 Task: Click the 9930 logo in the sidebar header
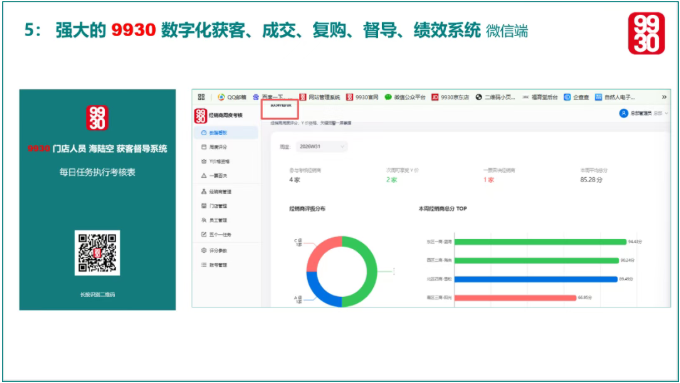coord(200,116)
